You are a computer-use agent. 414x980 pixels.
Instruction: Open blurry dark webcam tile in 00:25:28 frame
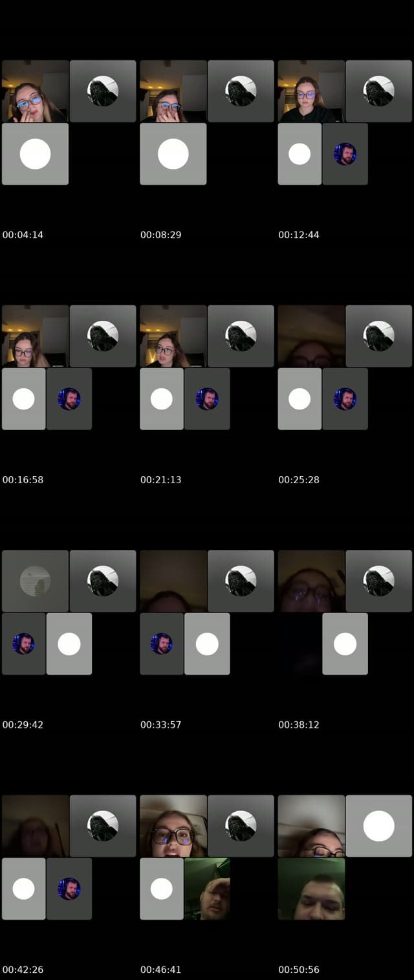pos(311,336)
